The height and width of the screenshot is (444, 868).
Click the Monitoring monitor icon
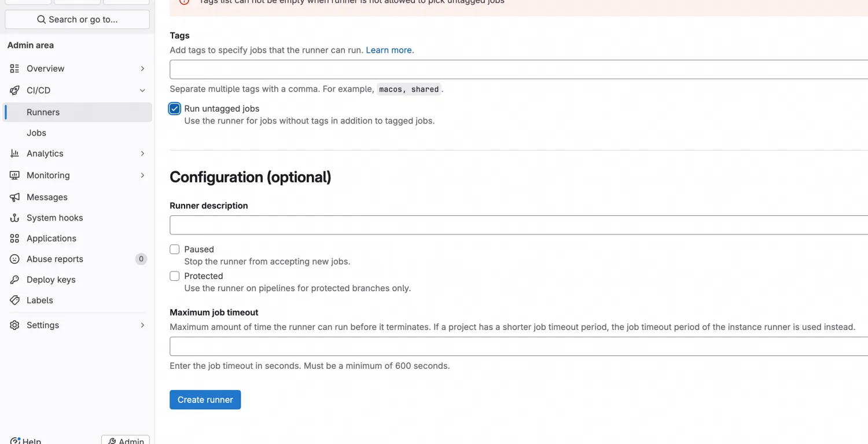[x=14, y=175]
